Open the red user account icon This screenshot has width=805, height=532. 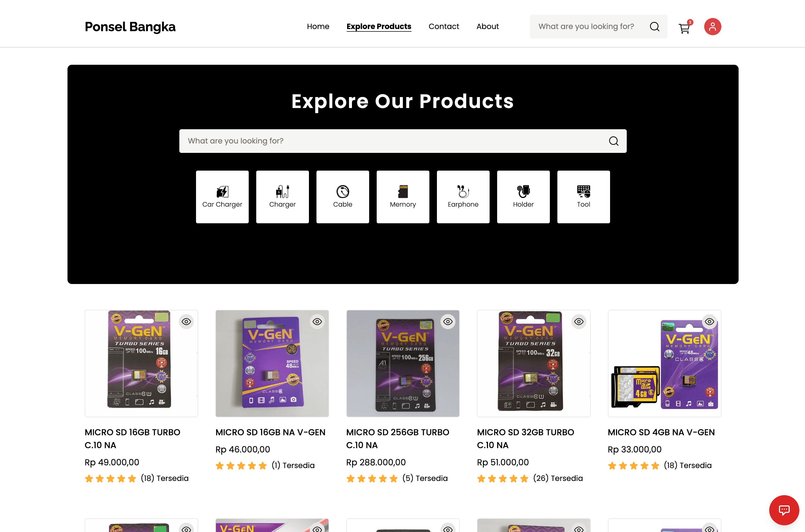[712, 26]
